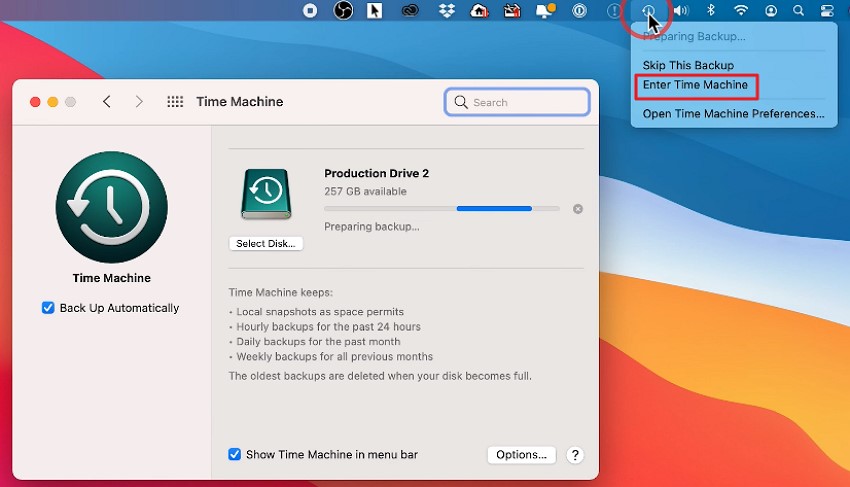The image size is (850, 487).
Task: Open the Wi-Fi menu bar icon
Action: [x=740, y=10]
